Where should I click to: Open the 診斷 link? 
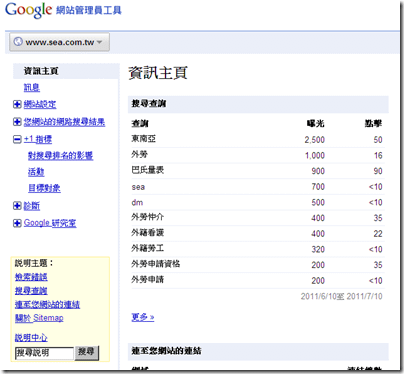click(x=32, y=206)
